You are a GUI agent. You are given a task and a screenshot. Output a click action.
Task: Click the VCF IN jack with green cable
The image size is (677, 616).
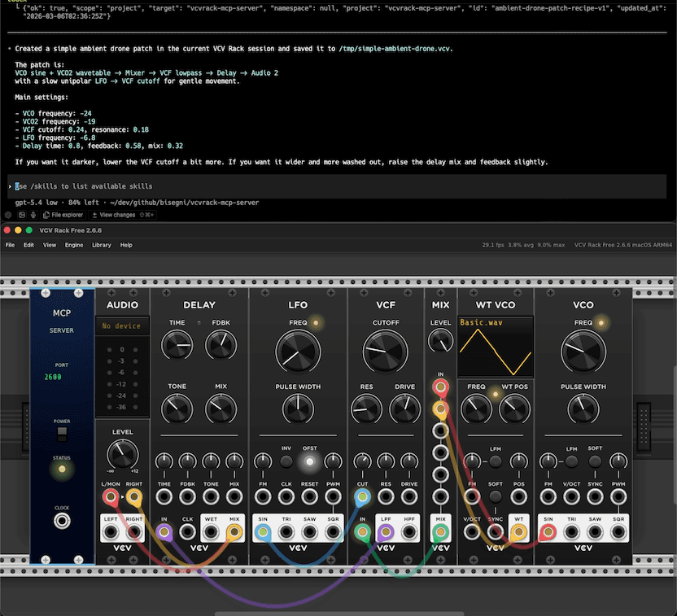click(x=362, y=532)
